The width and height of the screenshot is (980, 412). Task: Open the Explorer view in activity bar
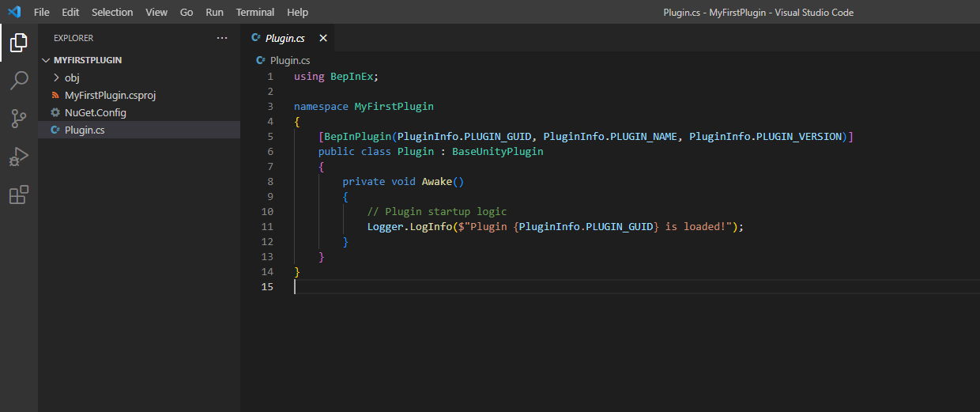[x=19, y=43]
